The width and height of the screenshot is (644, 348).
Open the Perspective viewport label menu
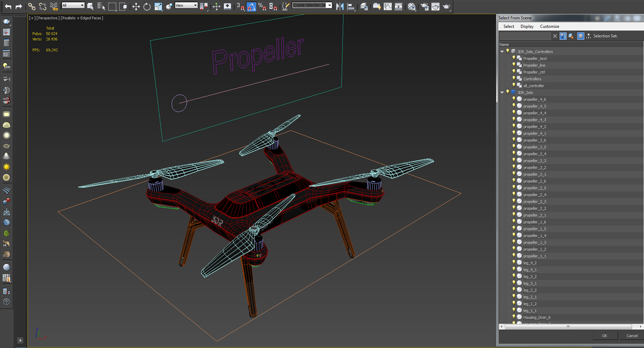tap(48, 18)
